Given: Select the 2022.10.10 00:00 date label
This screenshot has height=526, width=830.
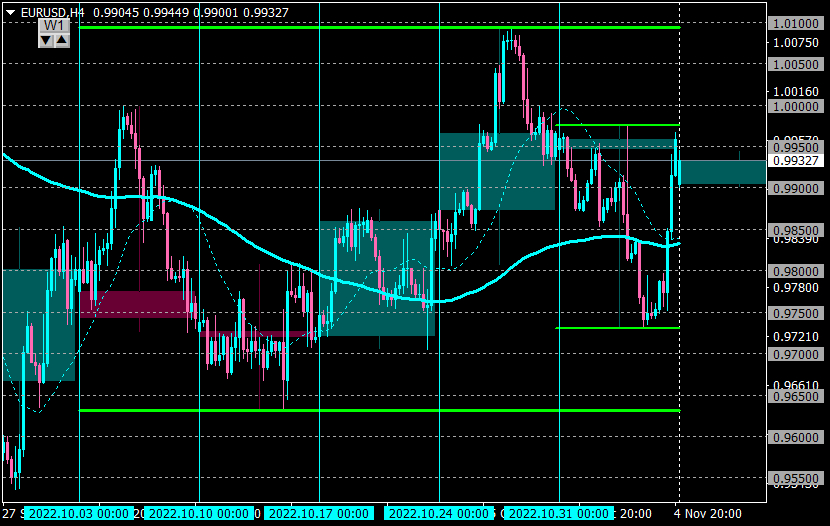Looking at the screenshot, I should click(199, 513).
